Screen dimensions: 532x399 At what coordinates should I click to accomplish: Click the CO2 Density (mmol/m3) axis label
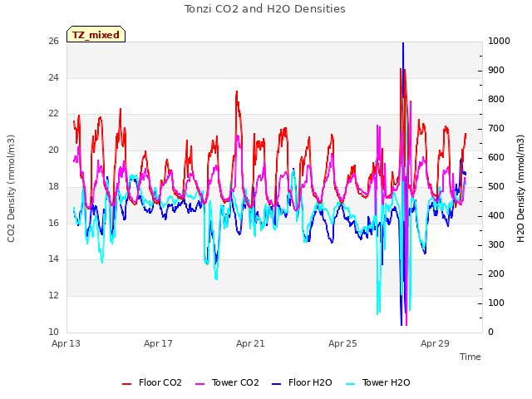click(x=11, y=189)
